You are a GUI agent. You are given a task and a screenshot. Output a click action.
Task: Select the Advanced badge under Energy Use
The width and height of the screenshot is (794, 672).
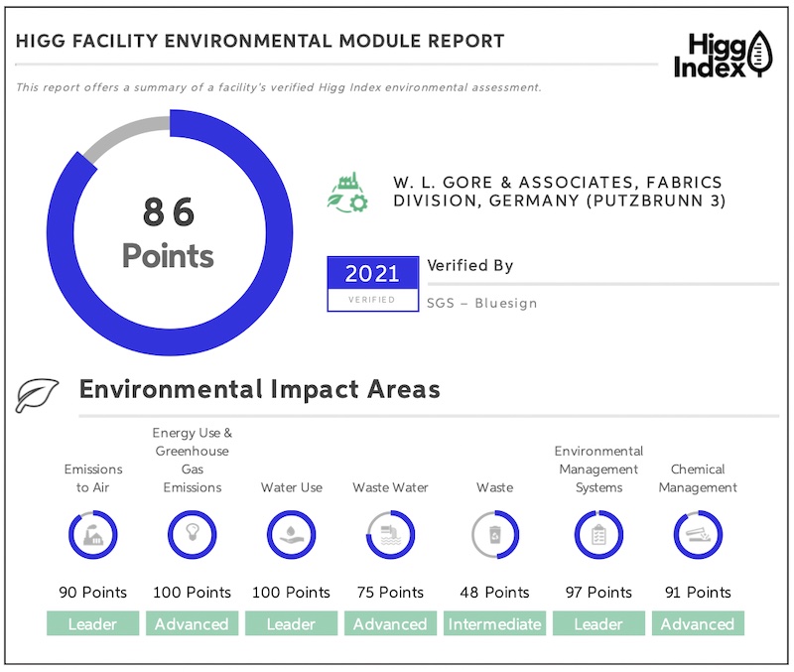[x=192, y=623]
